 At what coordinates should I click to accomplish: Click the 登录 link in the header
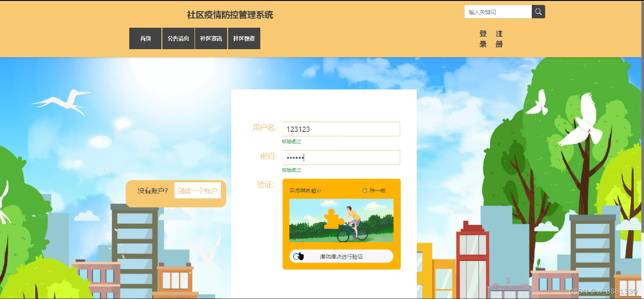(x=483, y=39)
